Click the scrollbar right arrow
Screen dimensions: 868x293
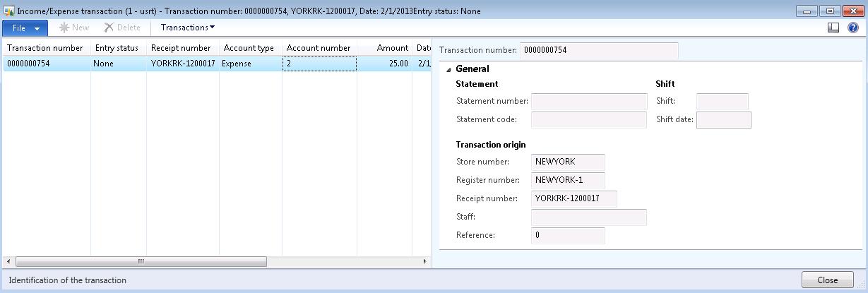pos(424,261)
